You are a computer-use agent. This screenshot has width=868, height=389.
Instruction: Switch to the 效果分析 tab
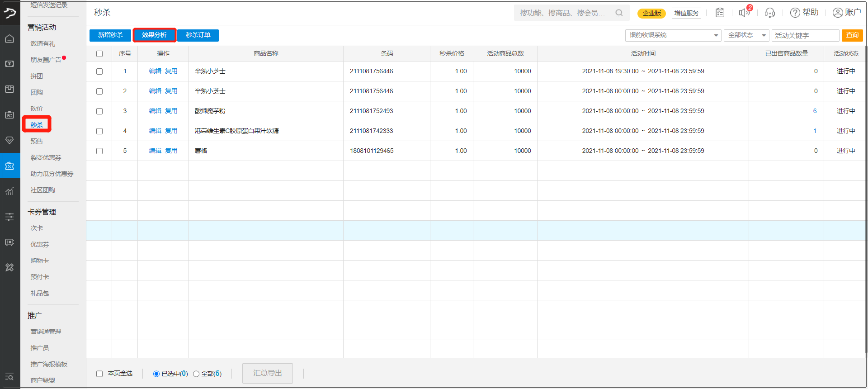pos(154,35)
